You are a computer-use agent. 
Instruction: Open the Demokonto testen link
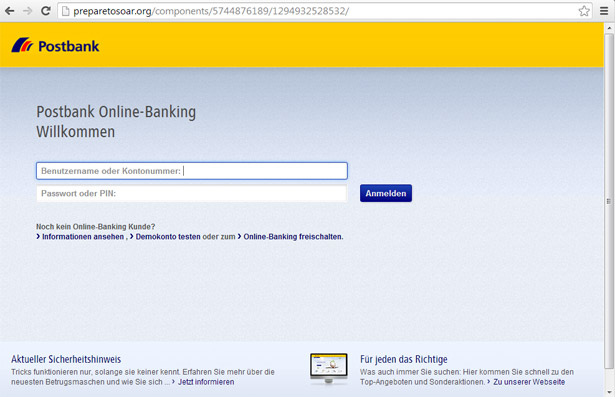click(168, 237)
